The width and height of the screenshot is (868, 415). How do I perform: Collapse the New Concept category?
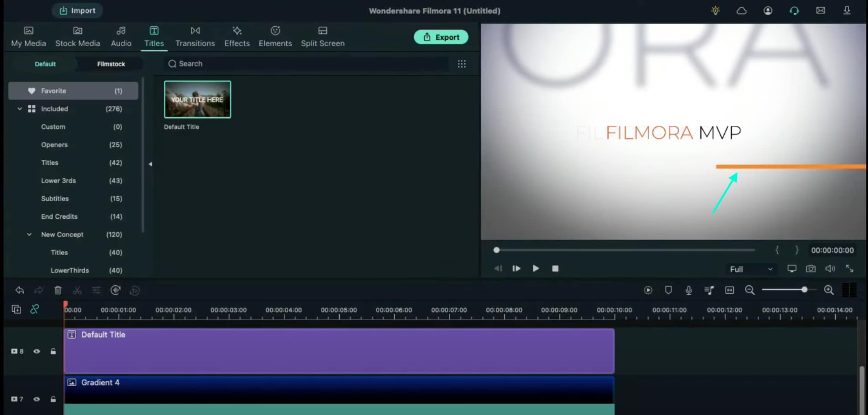[x=29, y=234]
